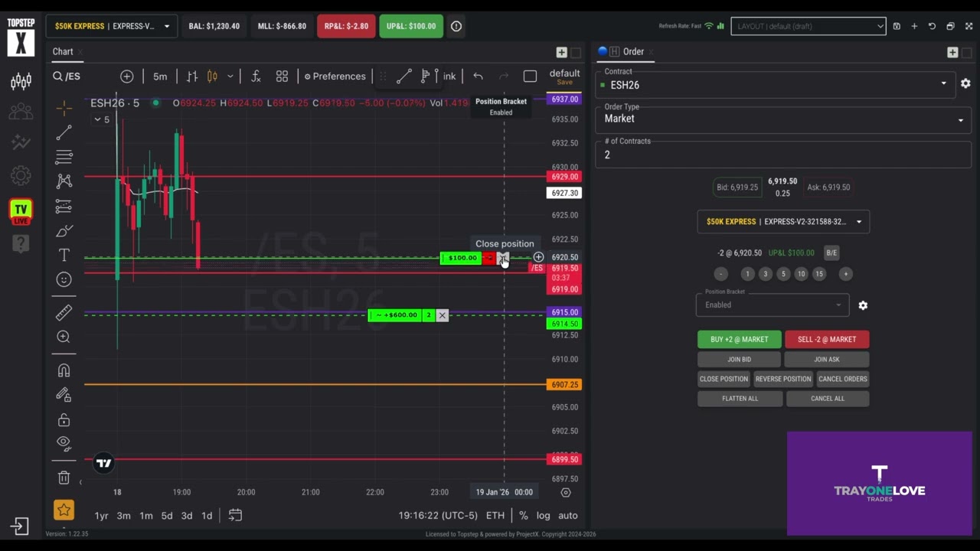980x551 pixels.
Task: Click the undo arrow in chart toolbar
Action: point(478,77)
